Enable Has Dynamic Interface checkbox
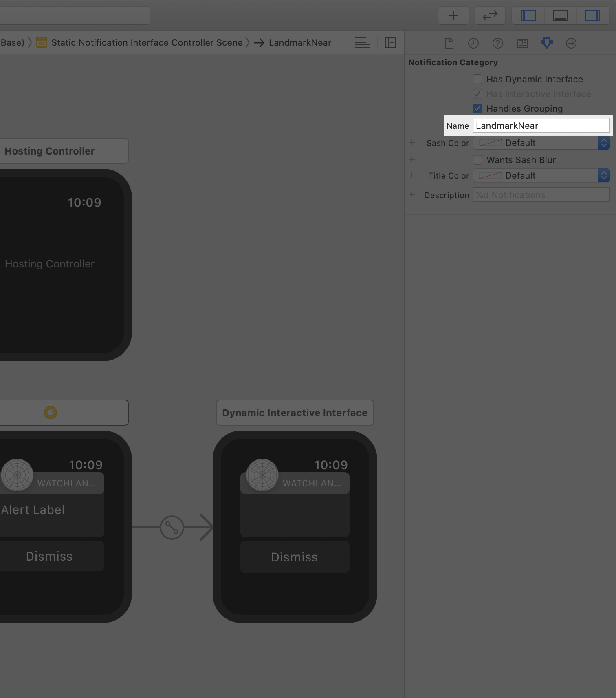Image resolution: width=616 pixels, height=698 pixels. (x=477, y=79)
